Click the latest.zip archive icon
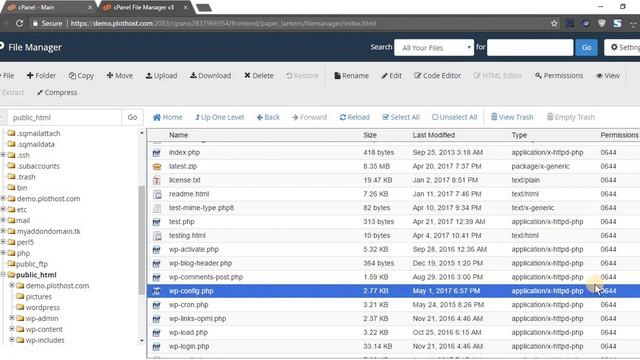The height and width of the screenshot is (360, 640). [x=157, y=167]
